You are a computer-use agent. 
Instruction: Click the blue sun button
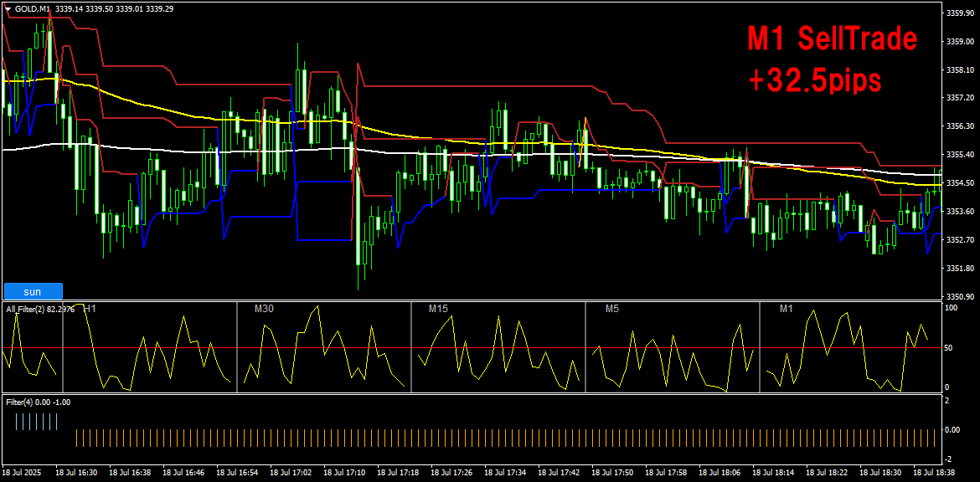click(34, 291)
